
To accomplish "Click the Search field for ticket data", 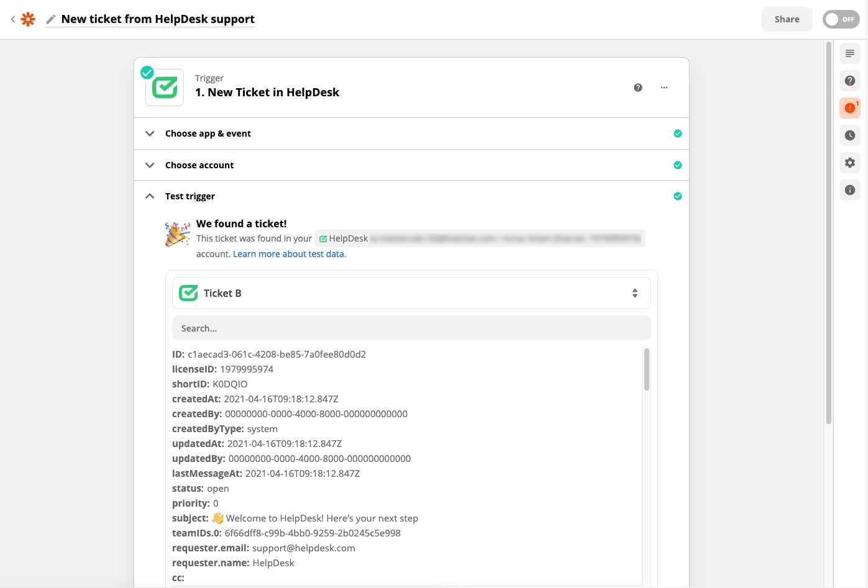I will pos(411,328).
